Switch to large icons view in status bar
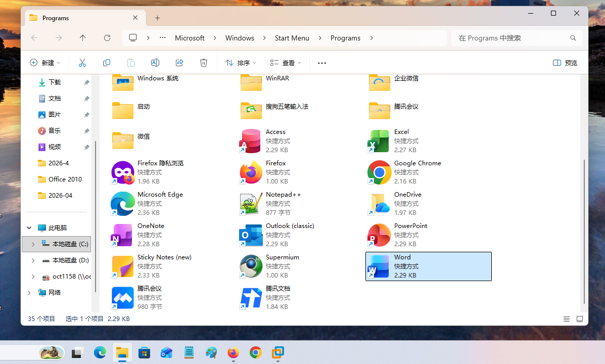This screenshot has height=364, width=605. [580, 319]
